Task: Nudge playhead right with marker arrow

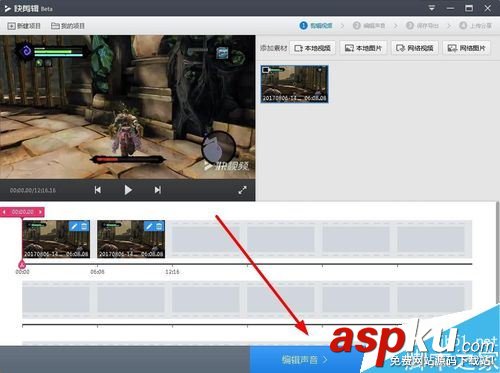Action: 40,212
